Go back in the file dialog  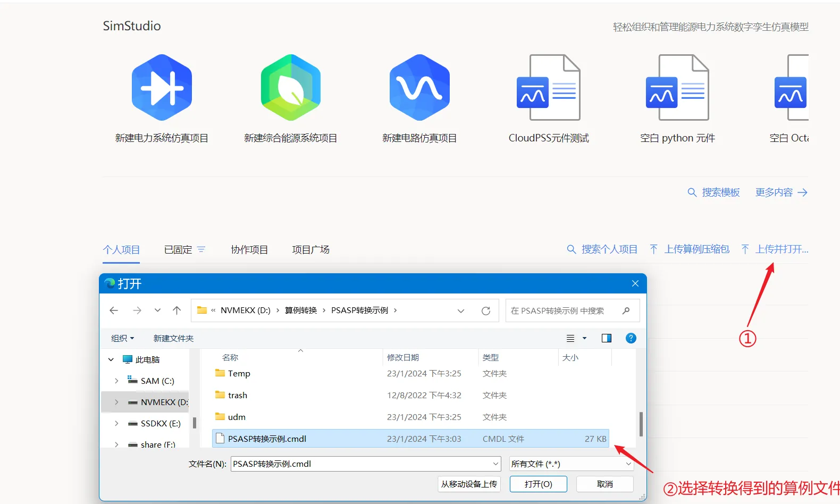coord(114,310)
